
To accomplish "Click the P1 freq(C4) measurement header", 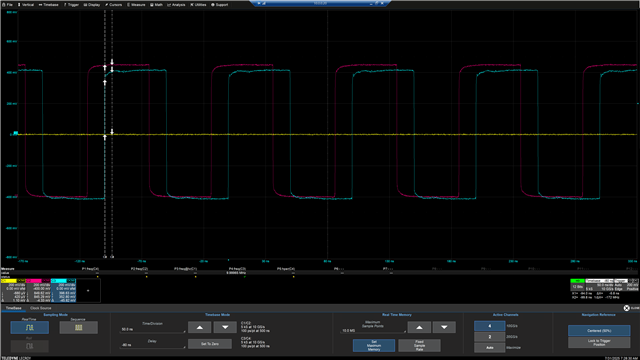I will [90, 269].
